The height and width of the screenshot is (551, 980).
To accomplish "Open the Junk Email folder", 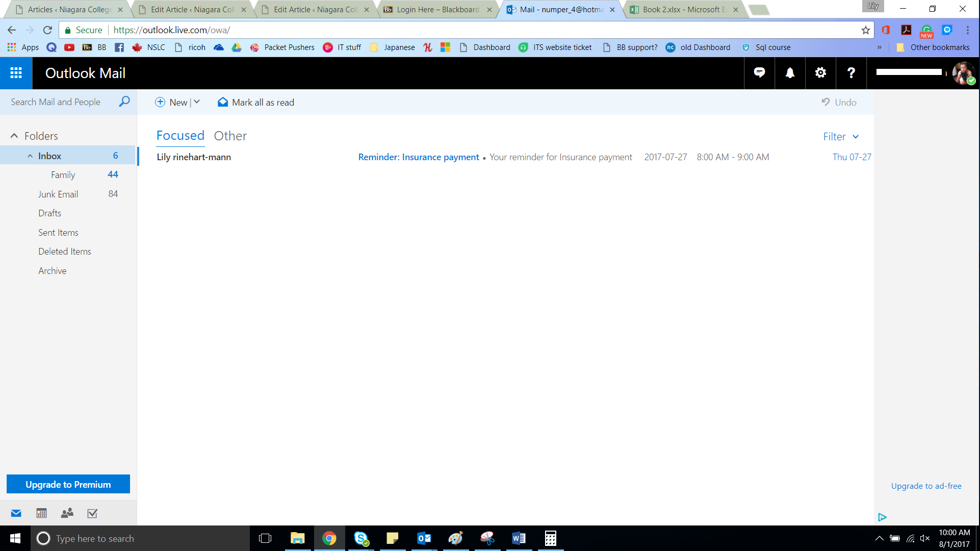I will pos(58,194).
